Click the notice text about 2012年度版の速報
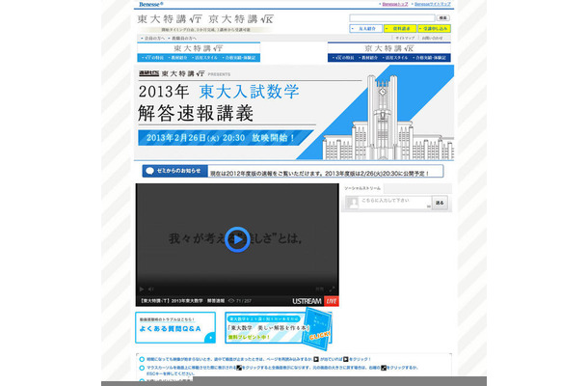 [x=319, y=174]
